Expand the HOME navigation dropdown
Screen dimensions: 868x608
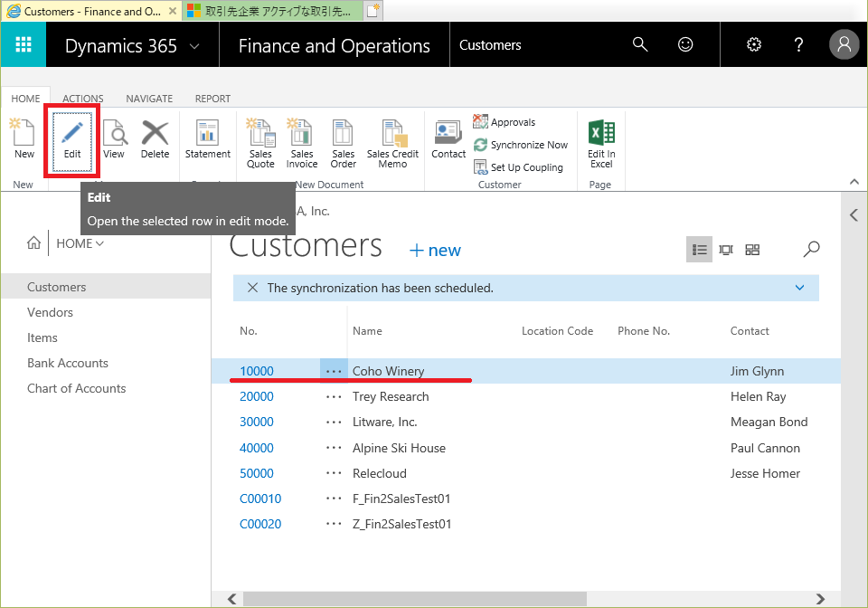[80, 243]
